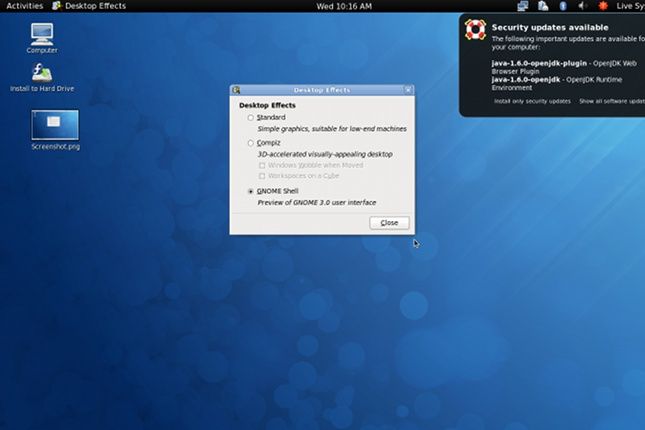Open the Screenshot.png thumbnail

(x=54, y=125)
